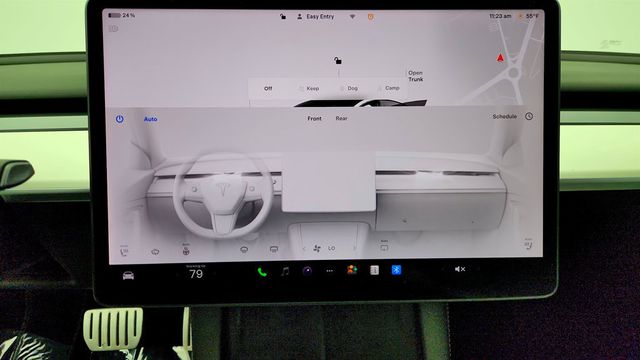Select the Off climate-keep option
This screenshot has height=360, width=640.
268,88
